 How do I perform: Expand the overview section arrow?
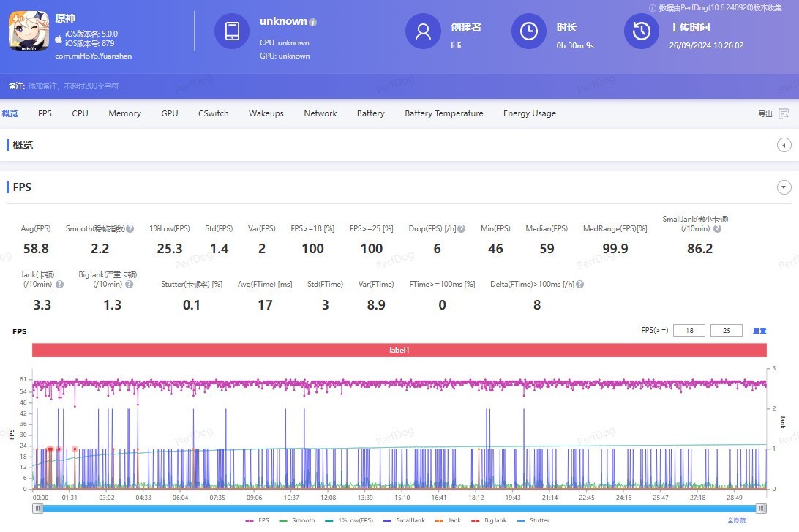[784, 145]
